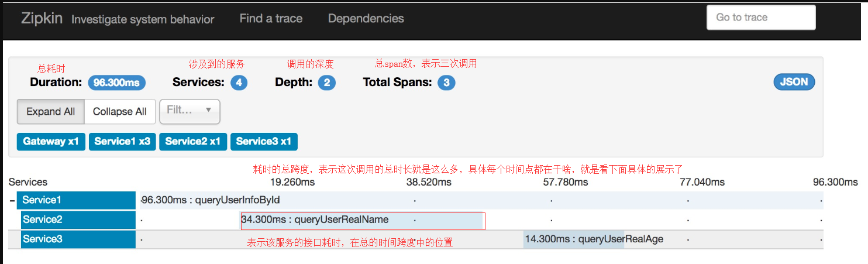
Task: Select the Service3 x1 service tag
Action: click(264, 142)
